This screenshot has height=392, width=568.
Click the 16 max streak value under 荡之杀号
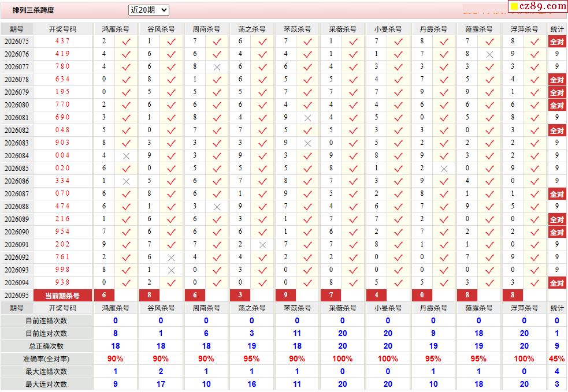pos(251,384)
